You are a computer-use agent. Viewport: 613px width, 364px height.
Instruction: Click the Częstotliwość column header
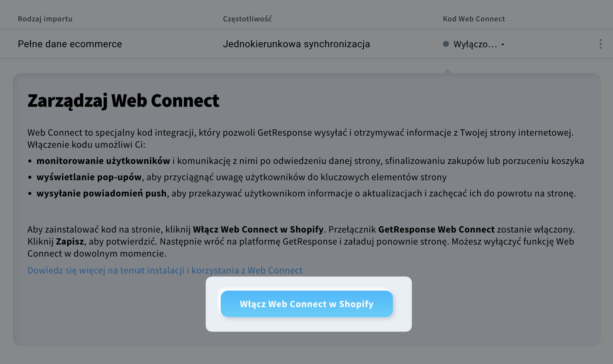click(x=247, y=19)
